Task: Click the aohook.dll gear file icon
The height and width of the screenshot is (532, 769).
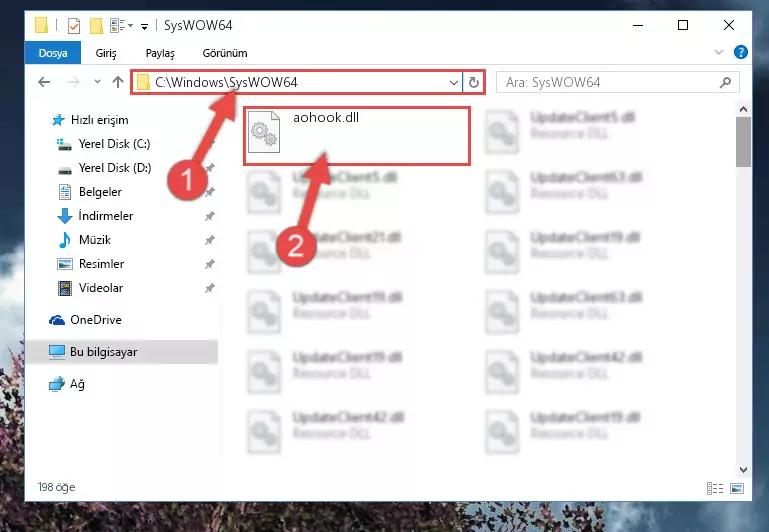Action: point(264,132)
